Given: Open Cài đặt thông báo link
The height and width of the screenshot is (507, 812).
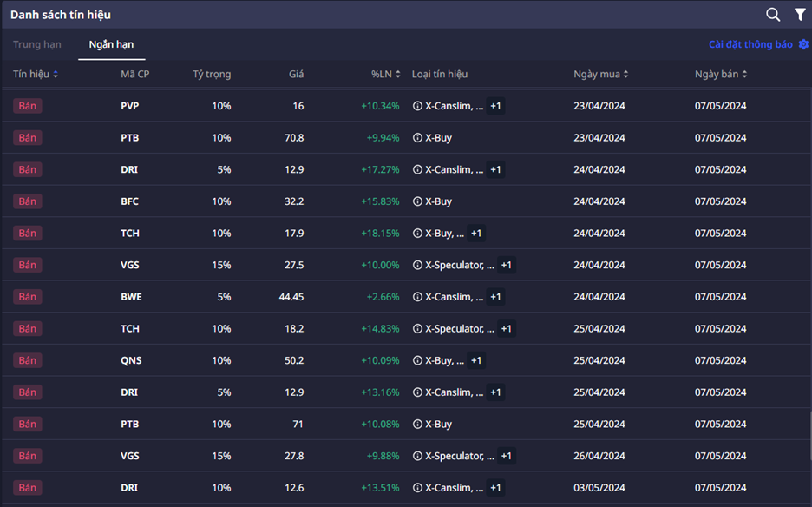Looking at the screenshot, I should (750, 44).
